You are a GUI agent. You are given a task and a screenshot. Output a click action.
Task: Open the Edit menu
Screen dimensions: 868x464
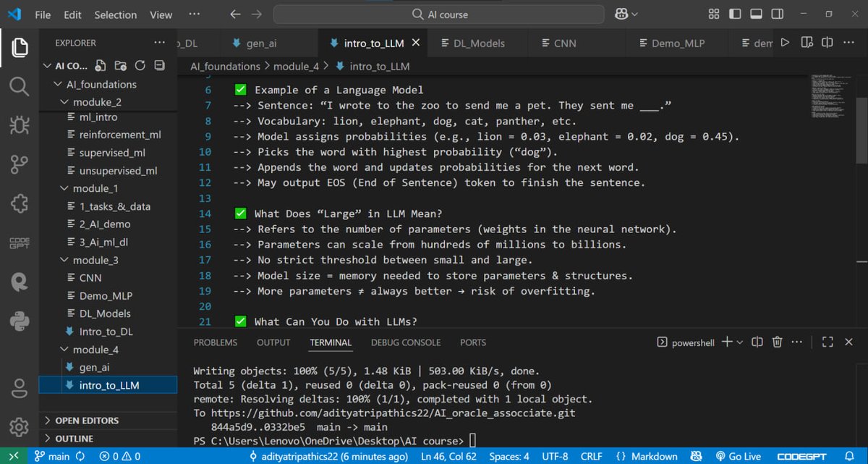pyautogui.click(x=72, y=14)
